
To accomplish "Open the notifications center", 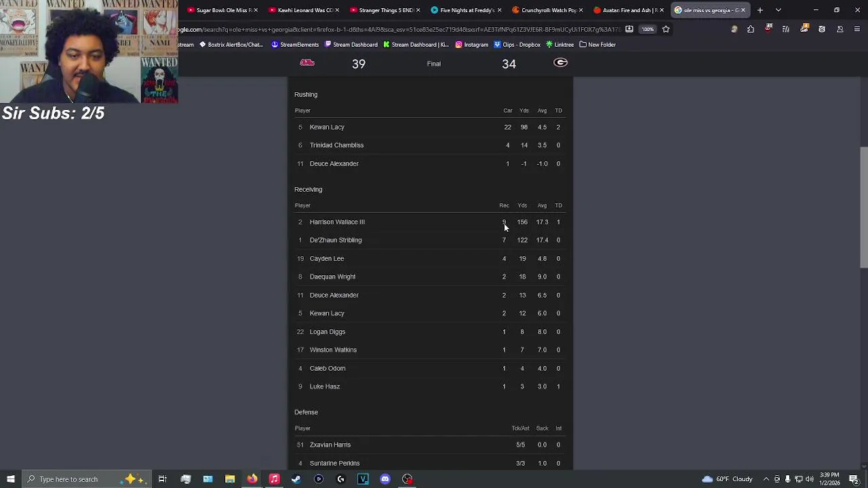I will click(854, 479).
